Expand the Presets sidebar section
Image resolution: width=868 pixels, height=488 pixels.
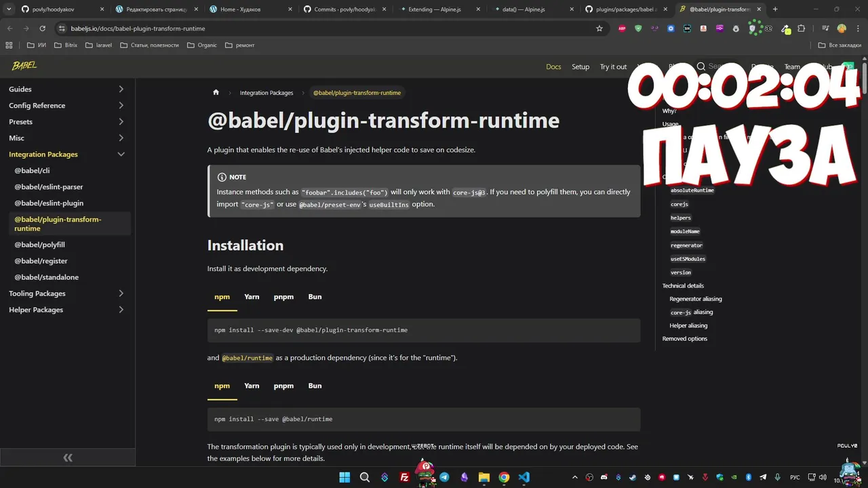[x=121, y=121]
